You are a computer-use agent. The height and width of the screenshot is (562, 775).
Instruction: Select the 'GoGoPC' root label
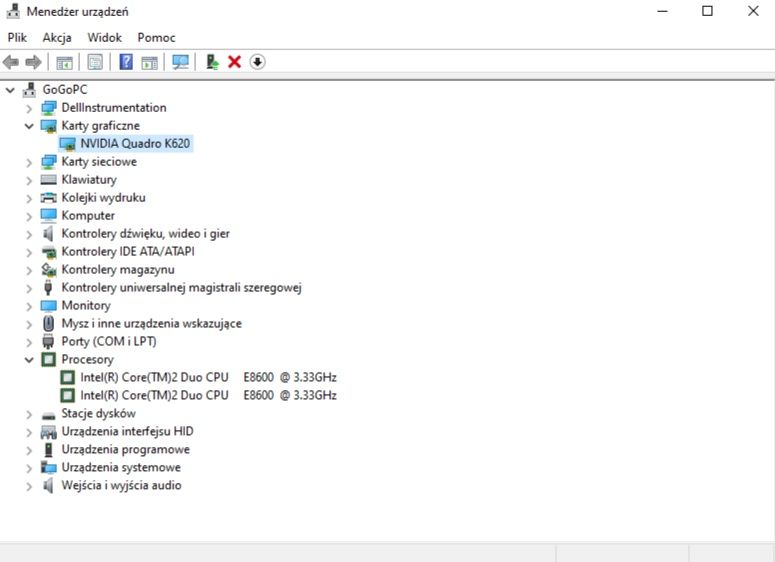tap(65, 89)
